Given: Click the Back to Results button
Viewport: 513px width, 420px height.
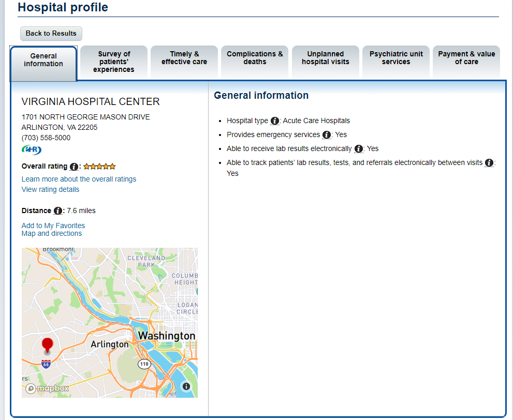Looking at the screenshot, I should tap(51, 33).
